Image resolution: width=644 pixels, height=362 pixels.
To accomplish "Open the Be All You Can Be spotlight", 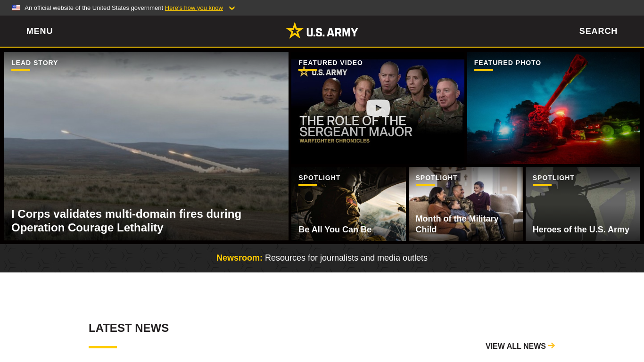I will (x=348, y=204).
